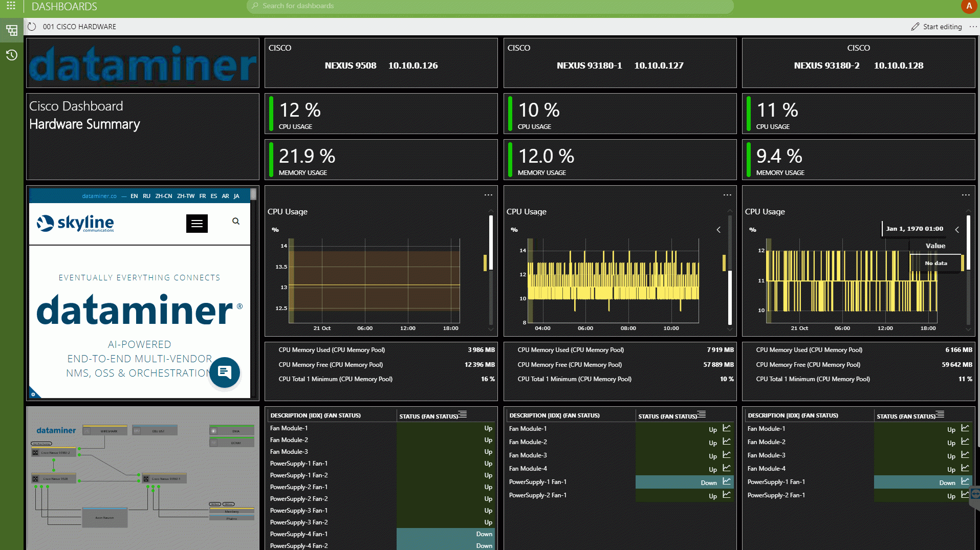The width and height of the screenshot is (980, 550).
Task: Open the dashboards folder tree sidebar icon
Action: tap(11, 31)
